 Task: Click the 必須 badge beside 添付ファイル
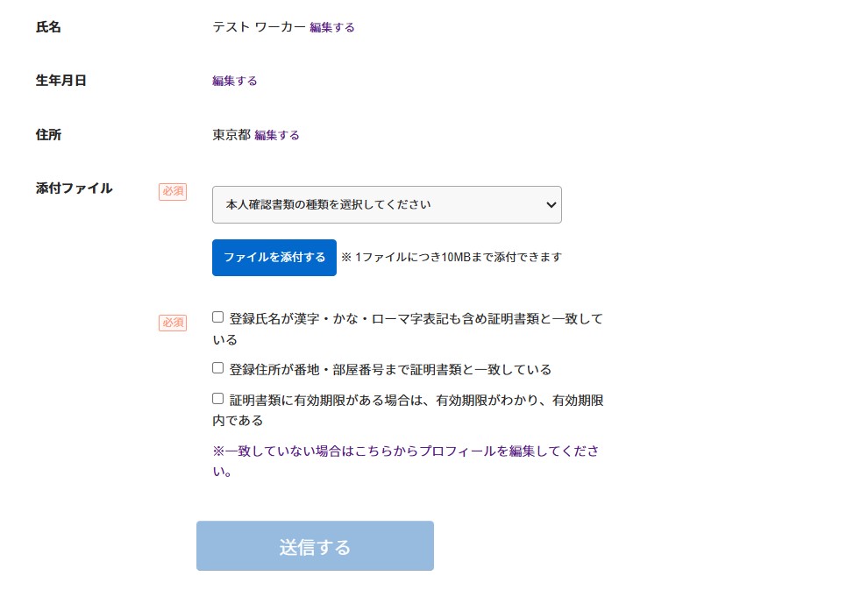coord(173,191)
